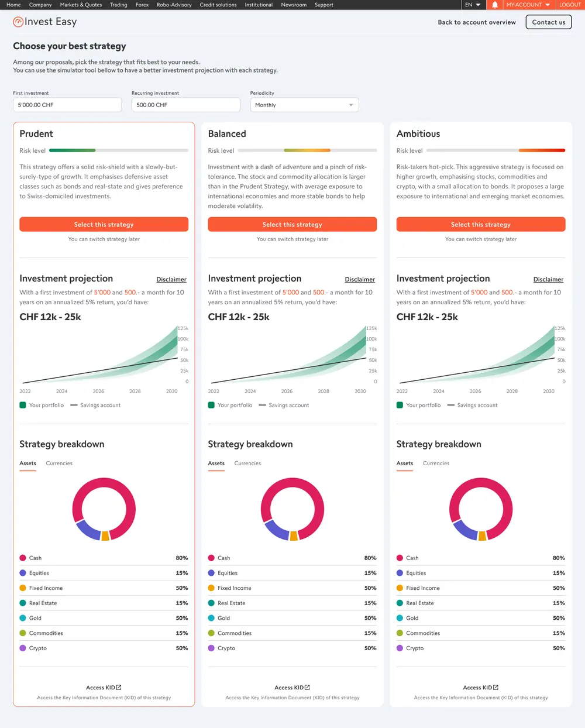This screenshot has height=728, width=585.
Task: Open the Prudent projection Disclaimer link
Action: pyautogui.click(x=171, y=280)
